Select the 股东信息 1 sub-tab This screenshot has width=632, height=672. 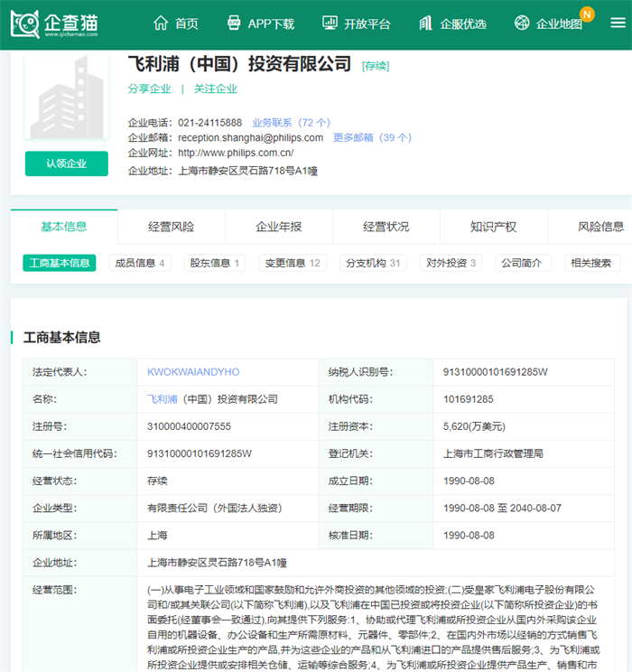click(215, 263)
